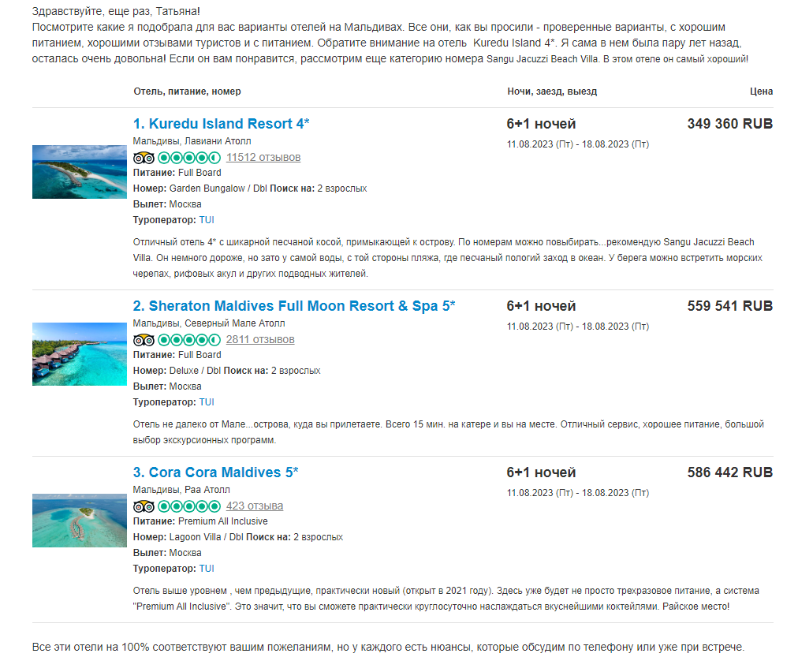Screen dimensions: 798x672
Task: Click the Cora Cora Maldives thumbnail photo
Action: coord(80,521)
